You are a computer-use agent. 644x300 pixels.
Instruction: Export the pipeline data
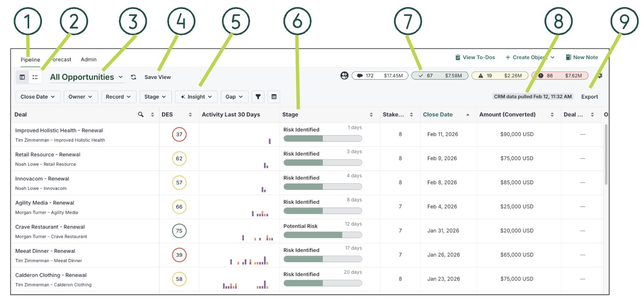pos(589,97)
